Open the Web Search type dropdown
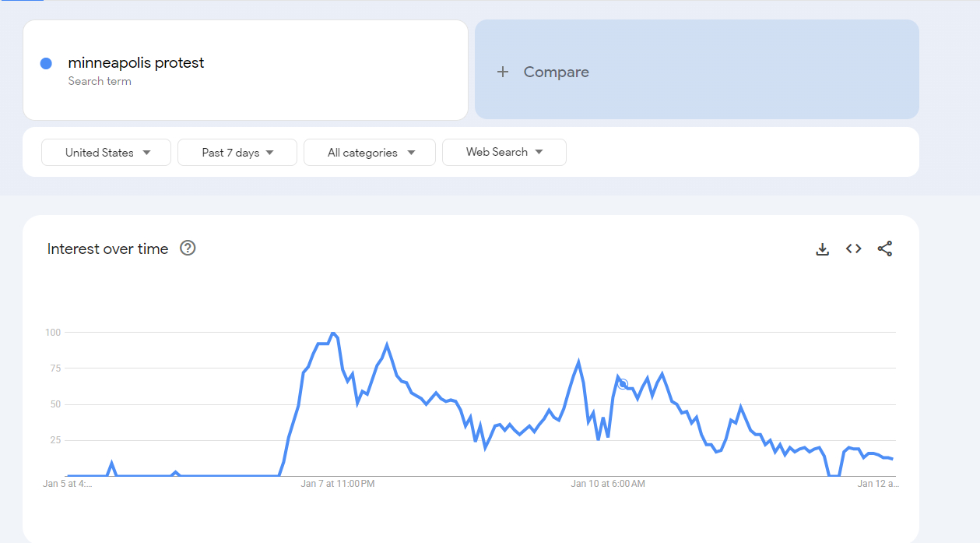The image size is (980, 543). click(504, 153)
